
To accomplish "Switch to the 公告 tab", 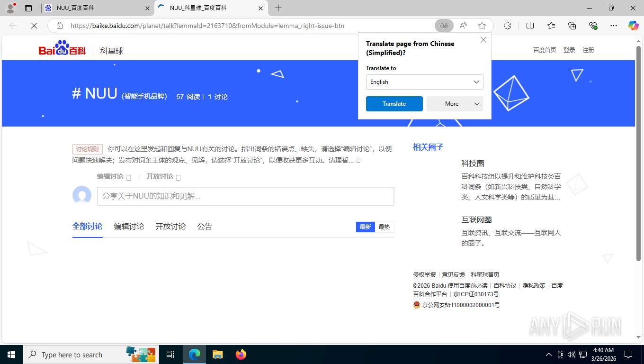I will 205,227.
